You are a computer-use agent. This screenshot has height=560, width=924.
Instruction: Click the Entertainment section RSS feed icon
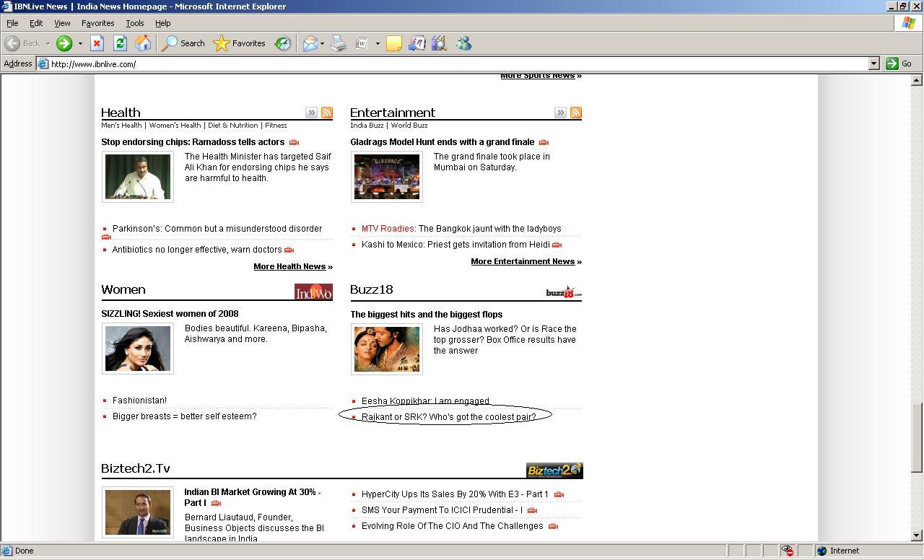576,113
